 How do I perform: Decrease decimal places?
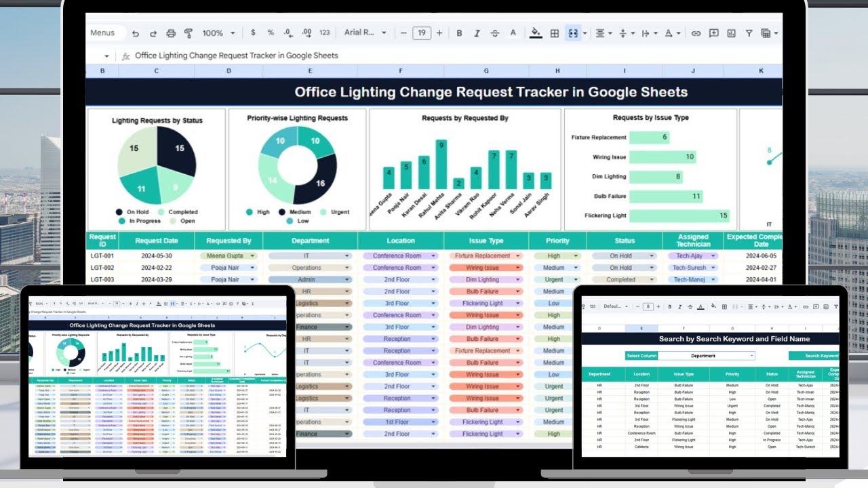289,33
